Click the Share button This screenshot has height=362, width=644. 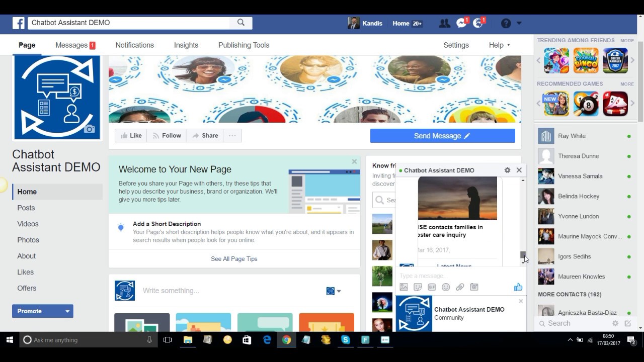(205, 136)
